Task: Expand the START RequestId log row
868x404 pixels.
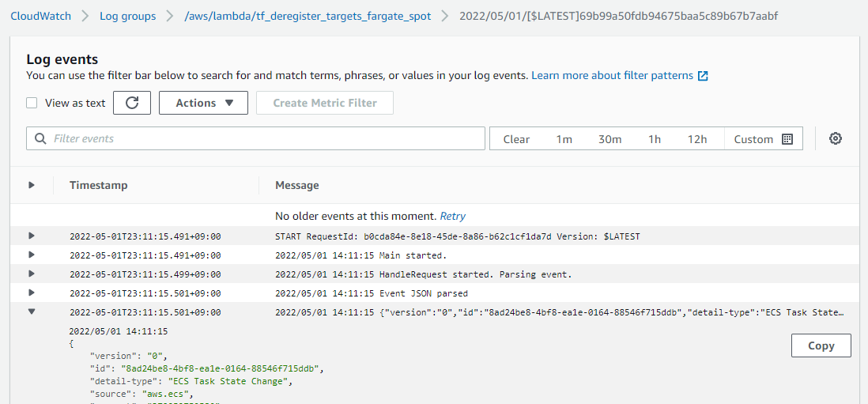Action: tap(32, 236)
